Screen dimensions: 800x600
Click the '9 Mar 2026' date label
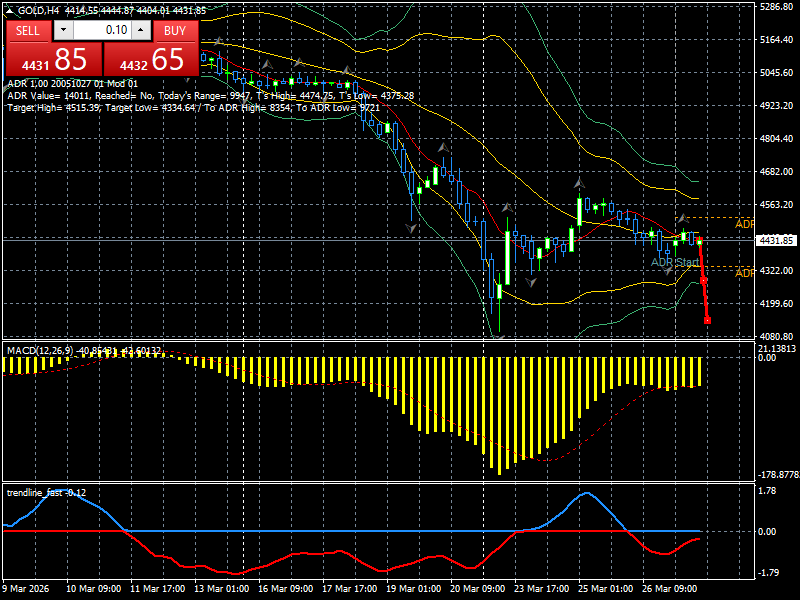tap(26, 588)
